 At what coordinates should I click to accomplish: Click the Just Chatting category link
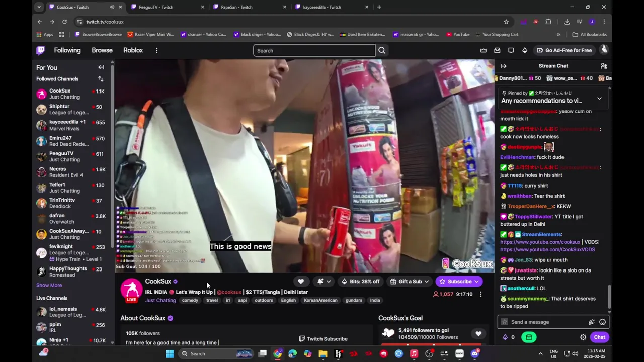[160, 300]
